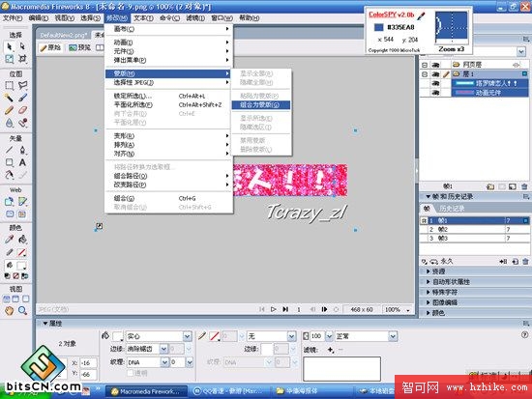
Task: Select the Hand tool
Action: click(x=10, y=310)
